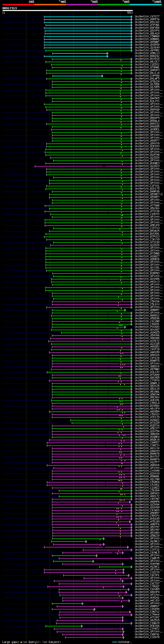The height and width of the screenshot is (644, 164).
Task: Open hit UniRef100_A7P3N1
Action: coord(147,25)
